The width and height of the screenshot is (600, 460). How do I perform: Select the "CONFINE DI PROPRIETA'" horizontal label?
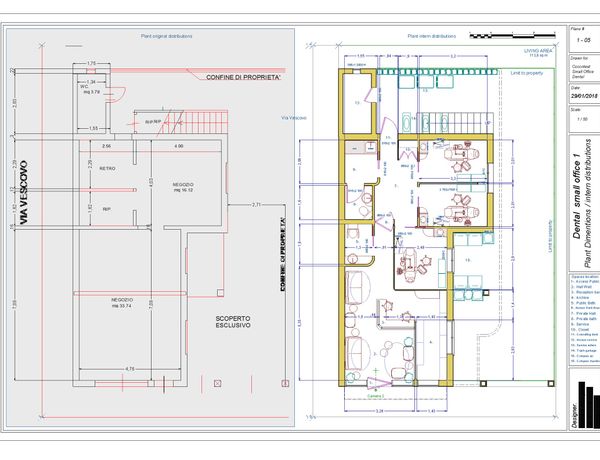tap(244, 77)
